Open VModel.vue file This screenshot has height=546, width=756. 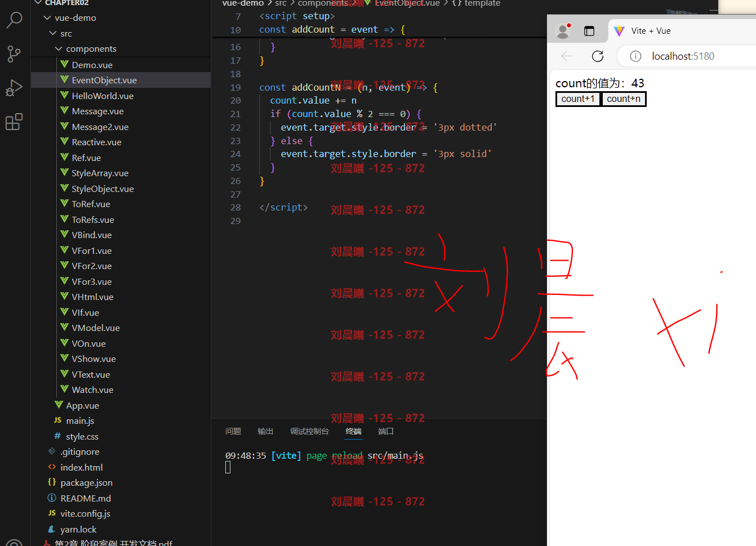[x=96, y=328]
